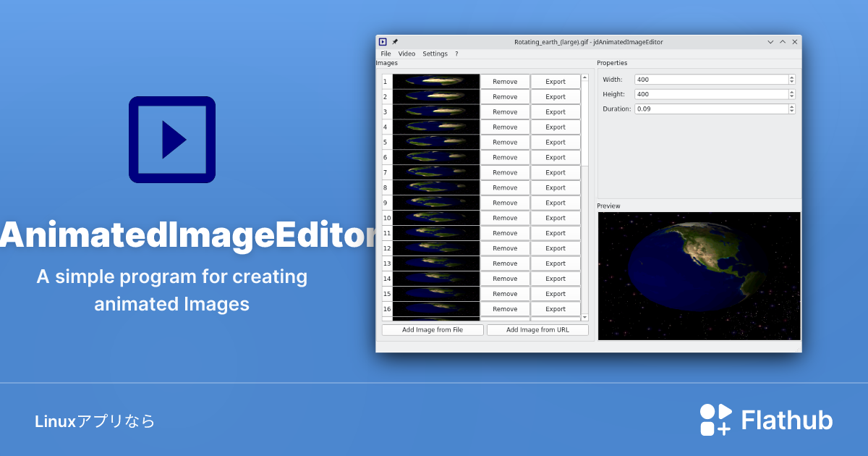Open the File menu
This screenshot has width=868, height=456.
(386, 53)
